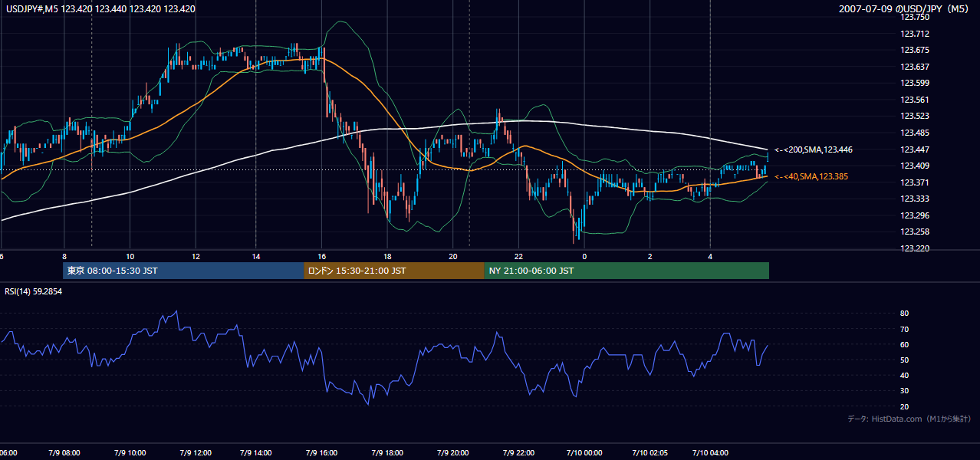Click price level 123.712 on axis
980x460 pixels.
click(914, 34)
